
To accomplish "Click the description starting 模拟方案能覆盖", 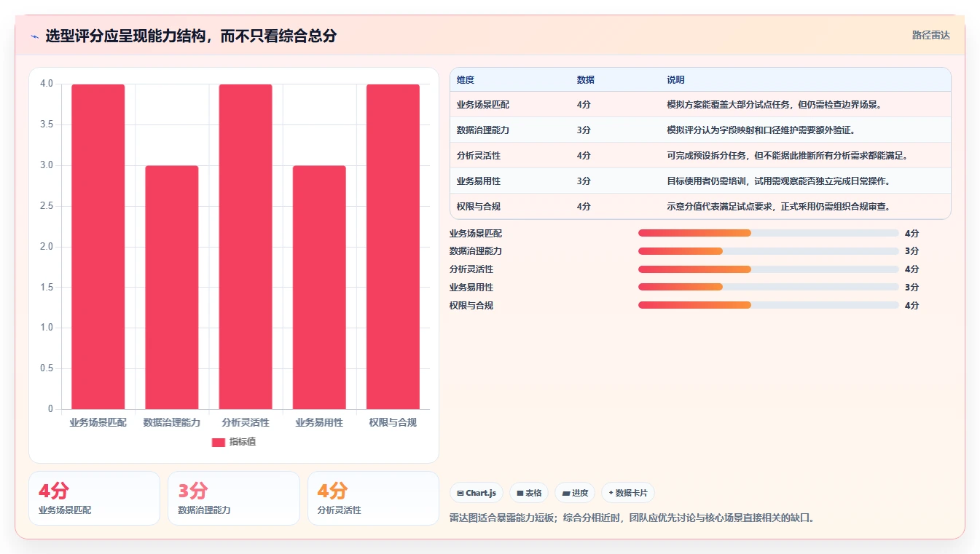I will click(775, 105).
